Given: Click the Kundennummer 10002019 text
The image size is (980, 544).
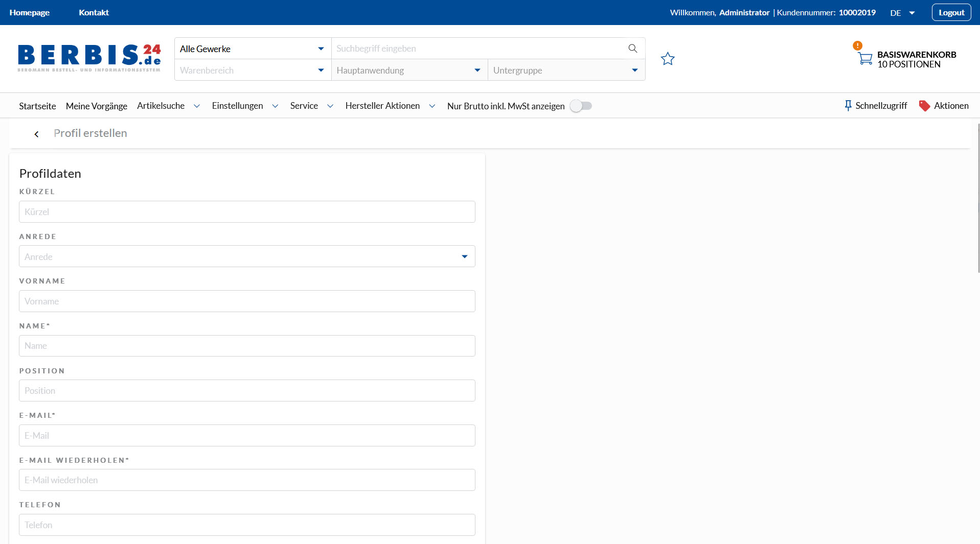Looking at the screenshot, I should [x=826, y=12].
